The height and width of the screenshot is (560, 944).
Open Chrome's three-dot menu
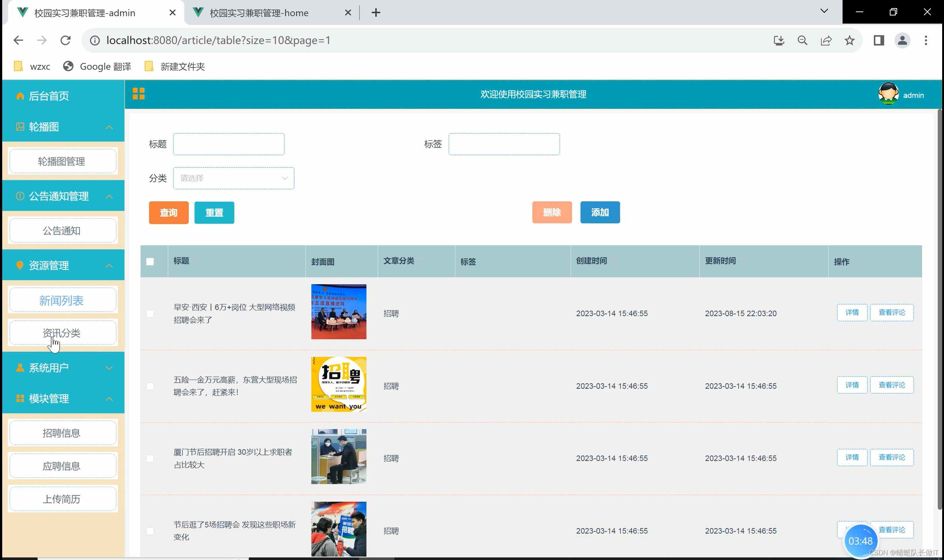(926, 41)
